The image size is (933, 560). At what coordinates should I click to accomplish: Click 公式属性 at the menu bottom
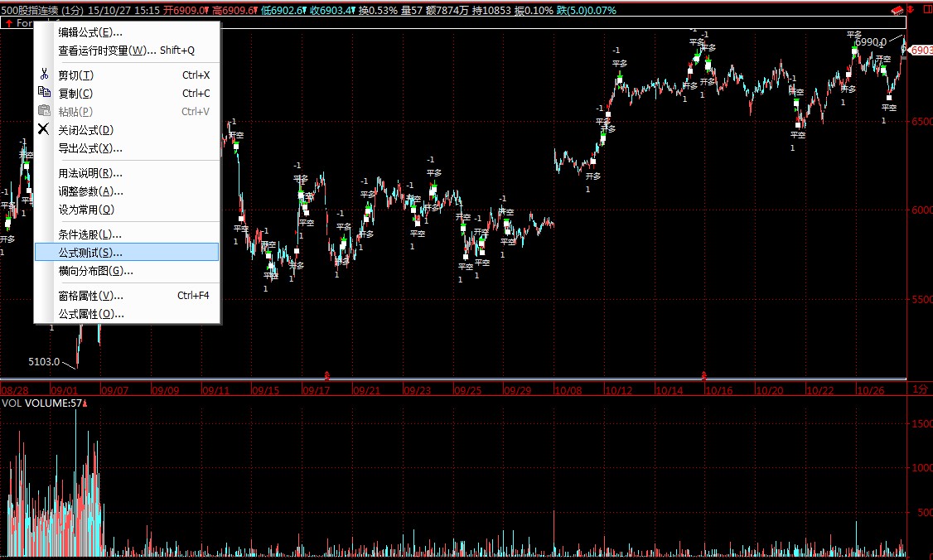pos(91,314)
